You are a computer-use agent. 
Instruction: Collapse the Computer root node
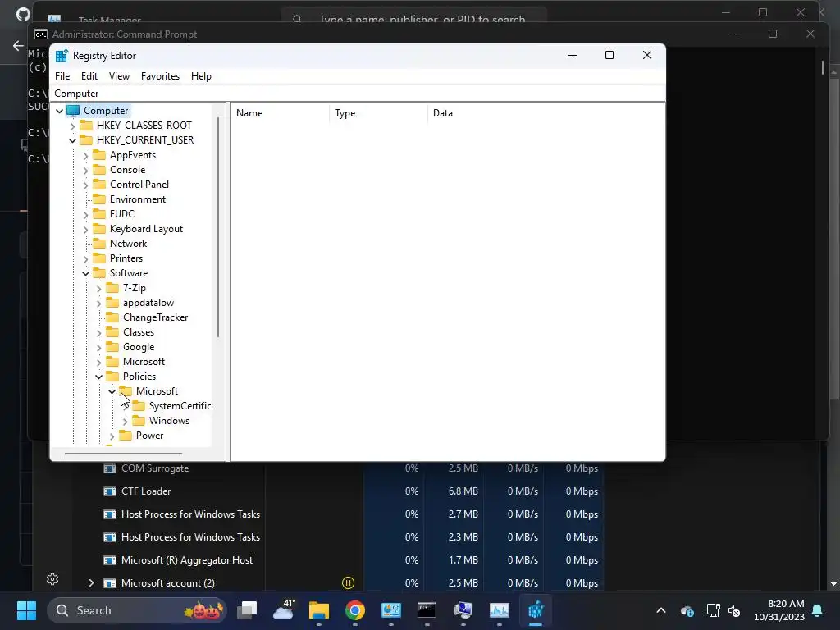(x=59, y=111)
